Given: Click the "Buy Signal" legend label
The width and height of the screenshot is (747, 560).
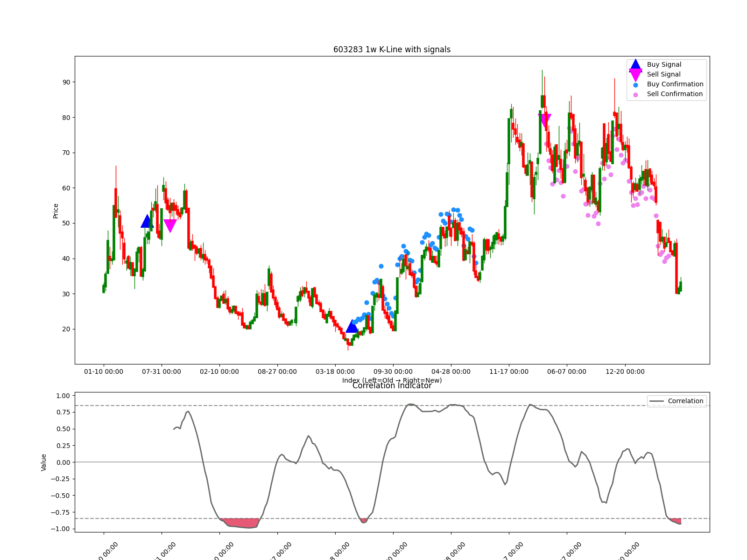Looking at the screenshot, I should 664,65.
